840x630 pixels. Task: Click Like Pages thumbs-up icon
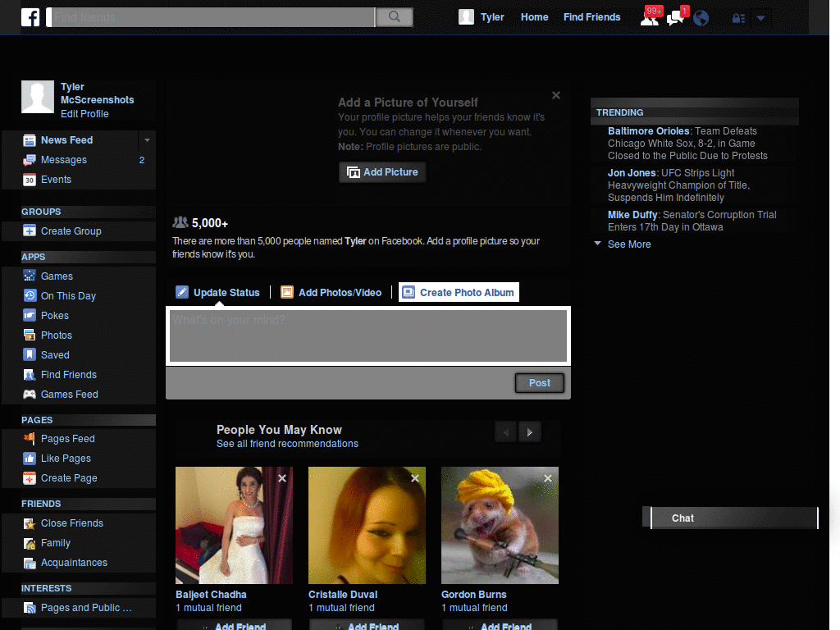pos(30,459)
